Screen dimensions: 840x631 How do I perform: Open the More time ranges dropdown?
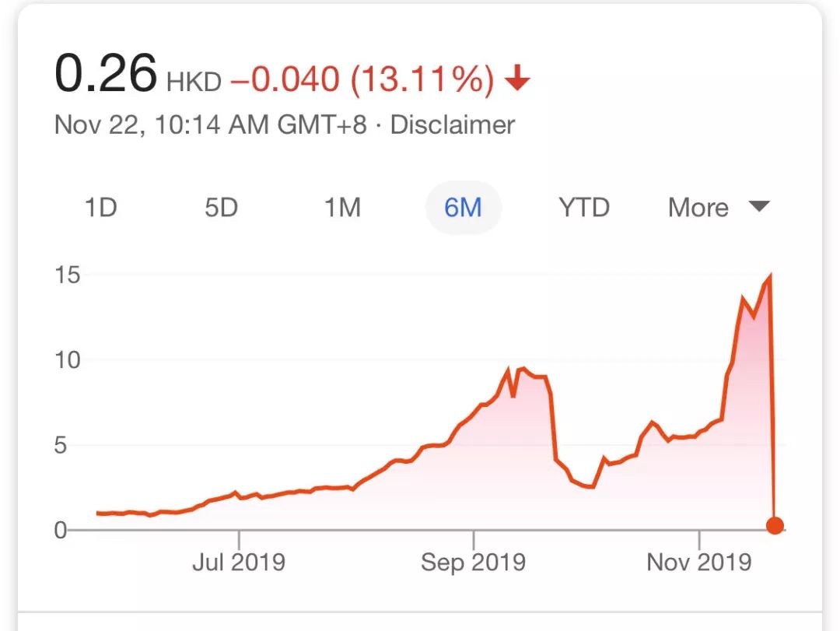click(x=719, y=208)
